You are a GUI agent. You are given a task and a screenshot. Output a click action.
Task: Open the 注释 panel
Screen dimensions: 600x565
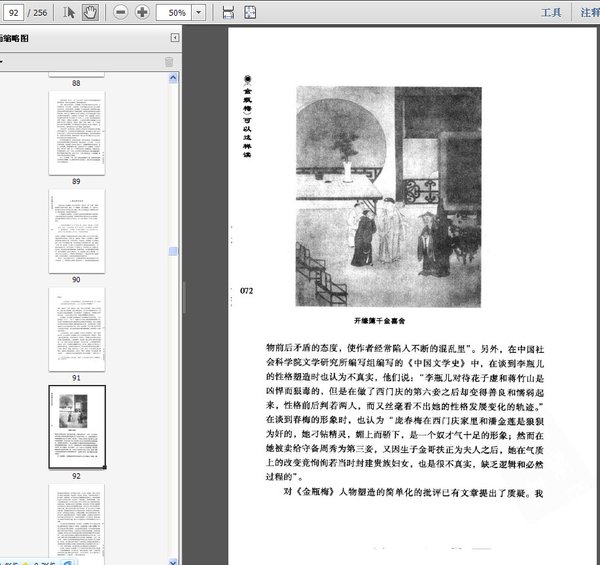(x=590, y=13)
